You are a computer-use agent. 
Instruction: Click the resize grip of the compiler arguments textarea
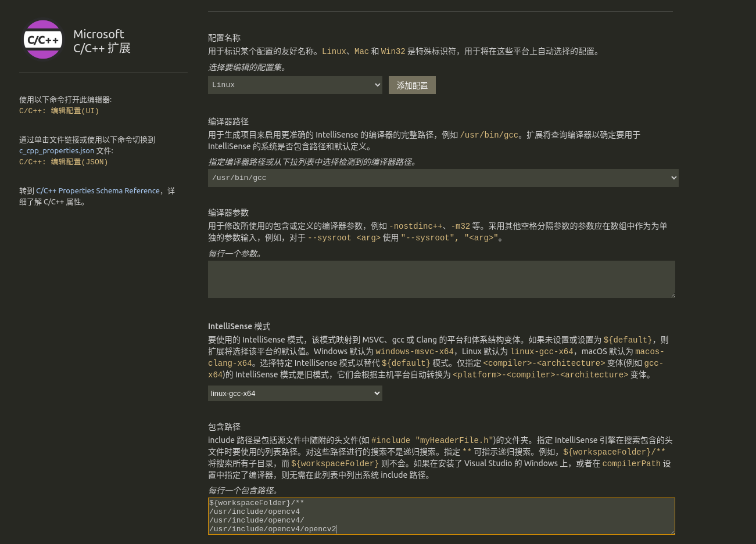tap(672, 294)
